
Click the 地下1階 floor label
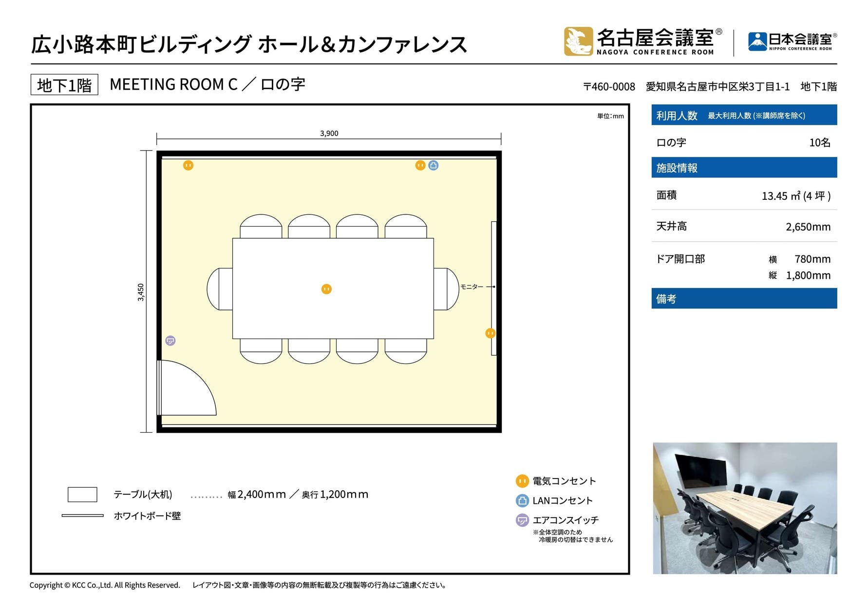(x=64, y=84)
